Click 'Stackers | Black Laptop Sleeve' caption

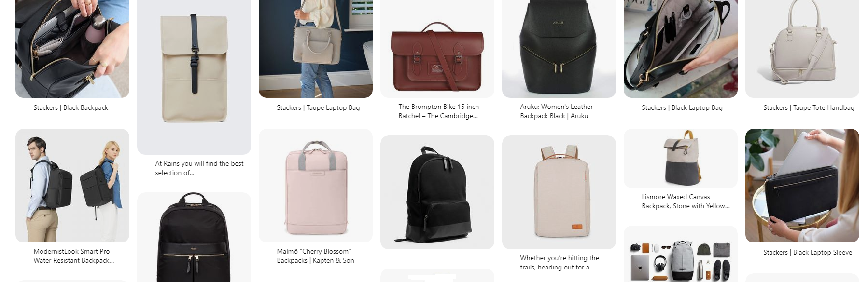tap(808, 252)
